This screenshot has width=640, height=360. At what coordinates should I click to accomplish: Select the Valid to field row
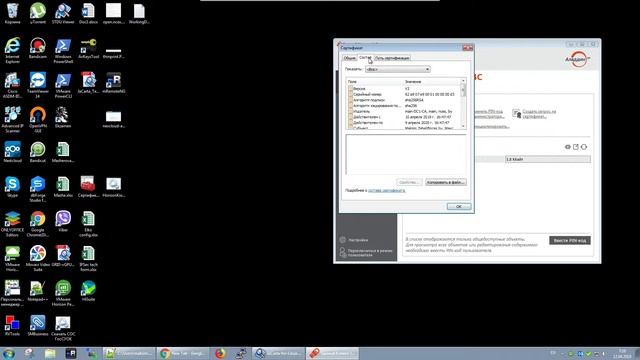tap(405, 122)
